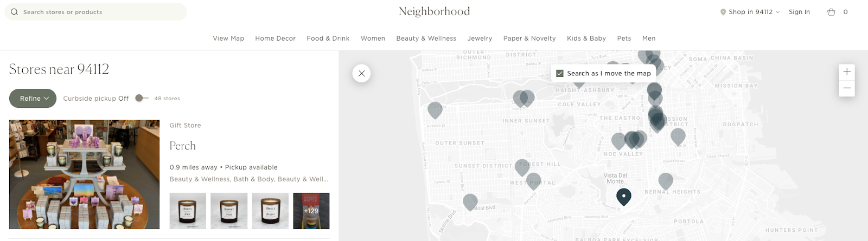The width and height of the screenshot is (868, 241).
Task: Click the Sign In link
Action: 799,12
